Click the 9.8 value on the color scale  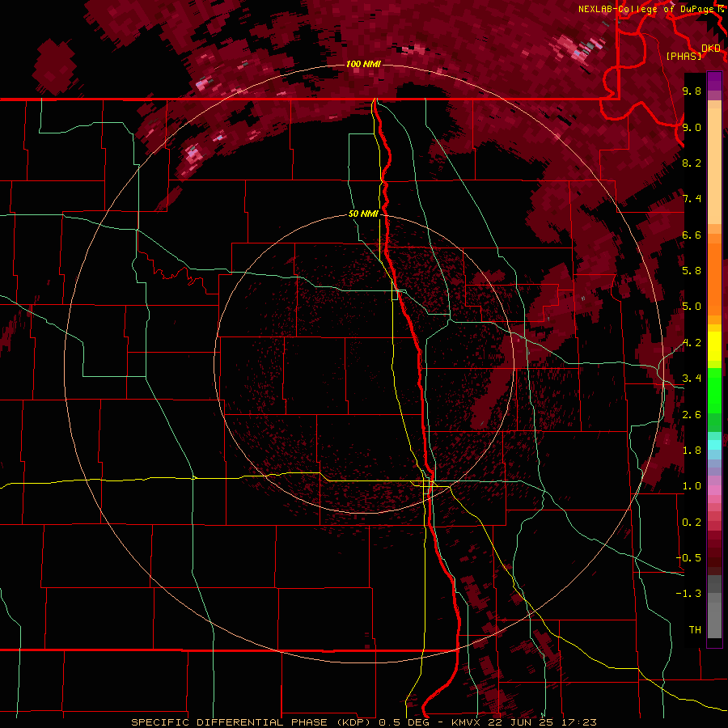692,91
